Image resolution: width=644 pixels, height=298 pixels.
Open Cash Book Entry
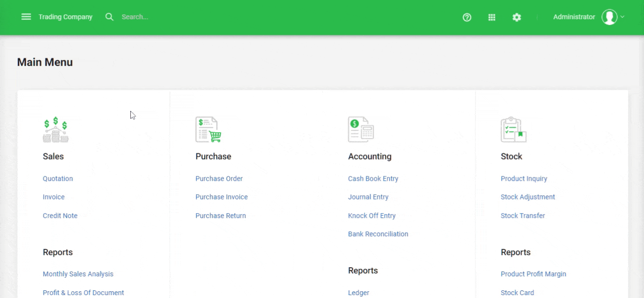(x=373, y=178)
